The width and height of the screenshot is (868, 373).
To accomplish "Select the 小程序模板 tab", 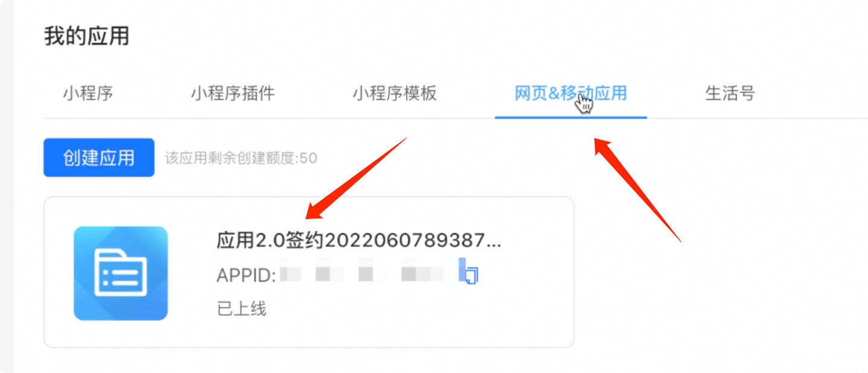I will (395, 94).
